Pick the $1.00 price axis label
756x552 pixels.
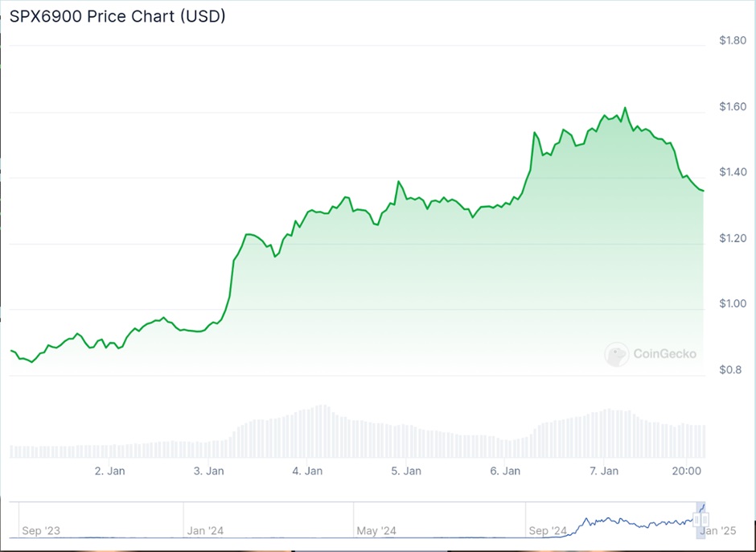pyautogui.click(x=732, y=303)
